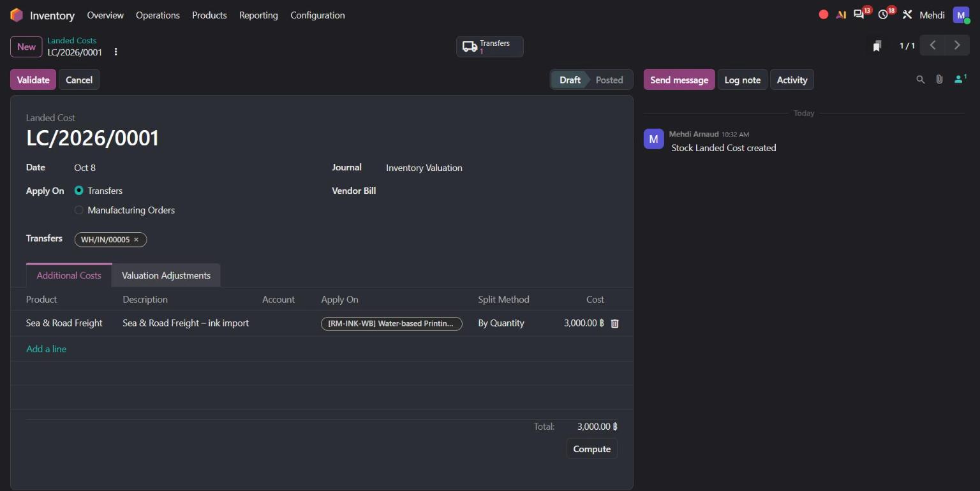
Task: Open the Overview menu
Action: tap(105, 15)
